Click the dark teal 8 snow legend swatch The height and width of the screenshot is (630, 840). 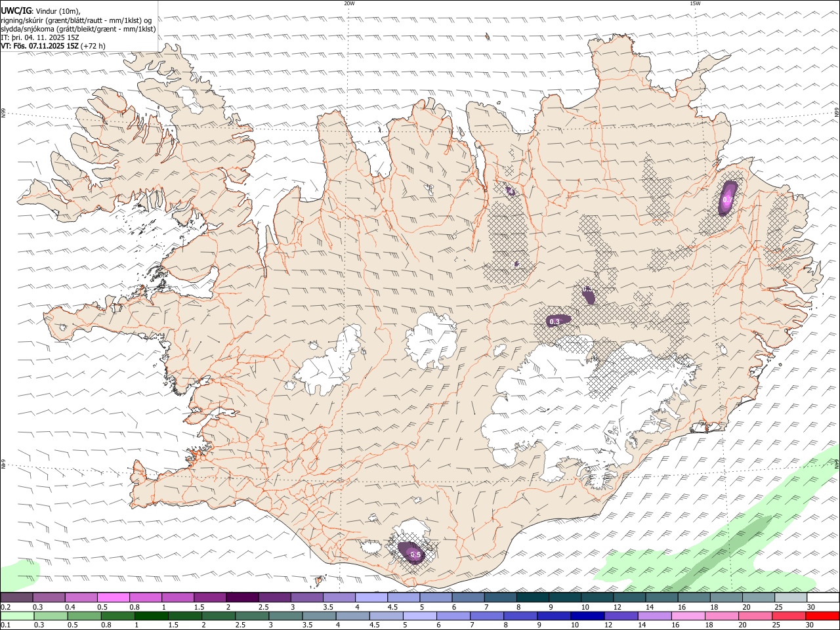(533, 598)
